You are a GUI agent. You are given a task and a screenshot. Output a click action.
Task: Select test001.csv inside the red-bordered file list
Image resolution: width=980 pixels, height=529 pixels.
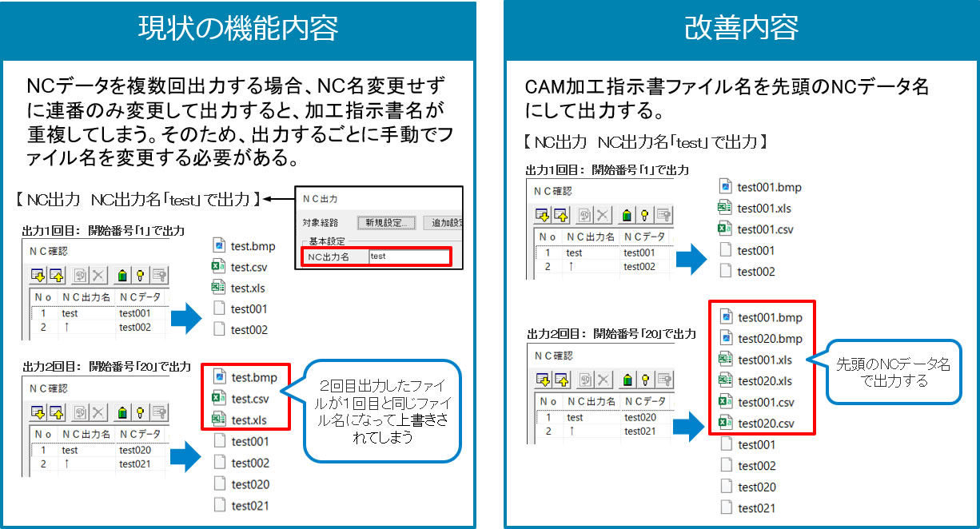tap(765, 402)
